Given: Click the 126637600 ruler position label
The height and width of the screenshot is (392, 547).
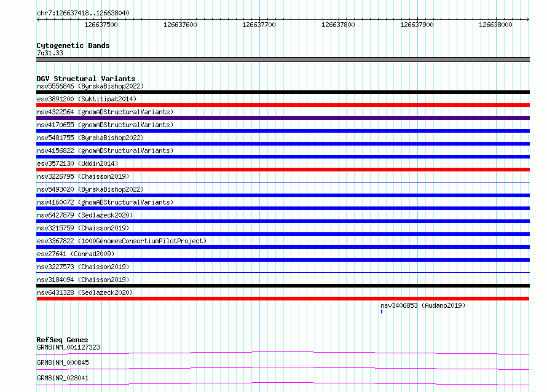Looking at the screenshot, I should click(180, 25).
